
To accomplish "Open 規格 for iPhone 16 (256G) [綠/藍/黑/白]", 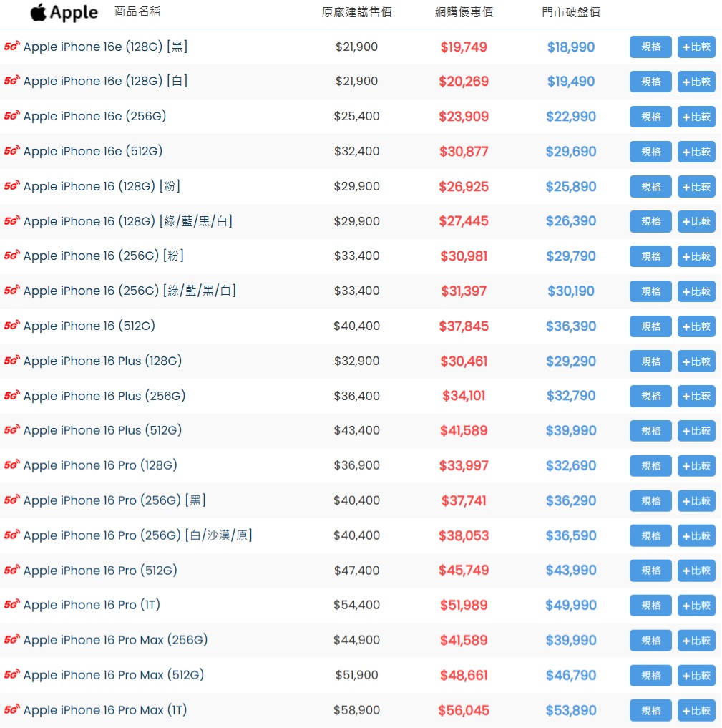I will point(650,291).
